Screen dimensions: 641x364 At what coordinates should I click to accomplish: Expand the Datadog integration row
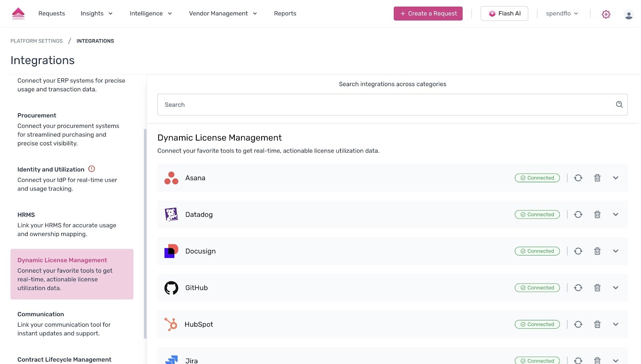point(615,215)
